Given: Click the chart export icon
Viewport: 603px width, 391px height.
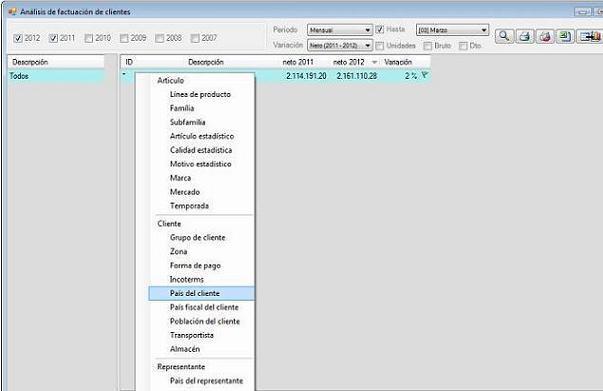Looking at the screenshot, I should tap(590, 37).
